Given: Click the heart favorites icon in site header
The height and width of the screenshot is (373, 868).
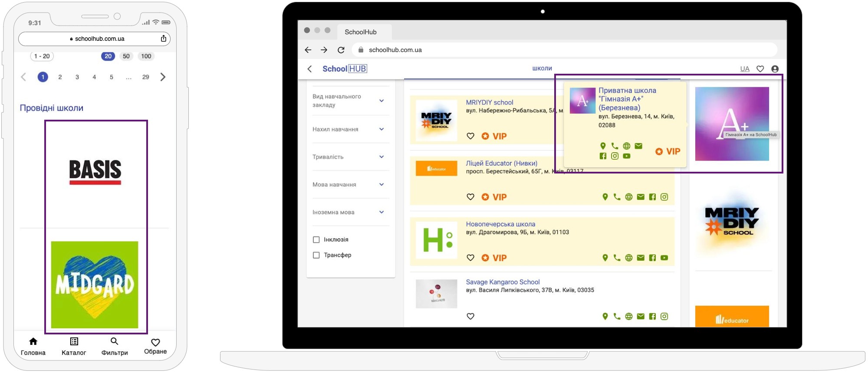Looking at the screenshot, I should [760, 69].
